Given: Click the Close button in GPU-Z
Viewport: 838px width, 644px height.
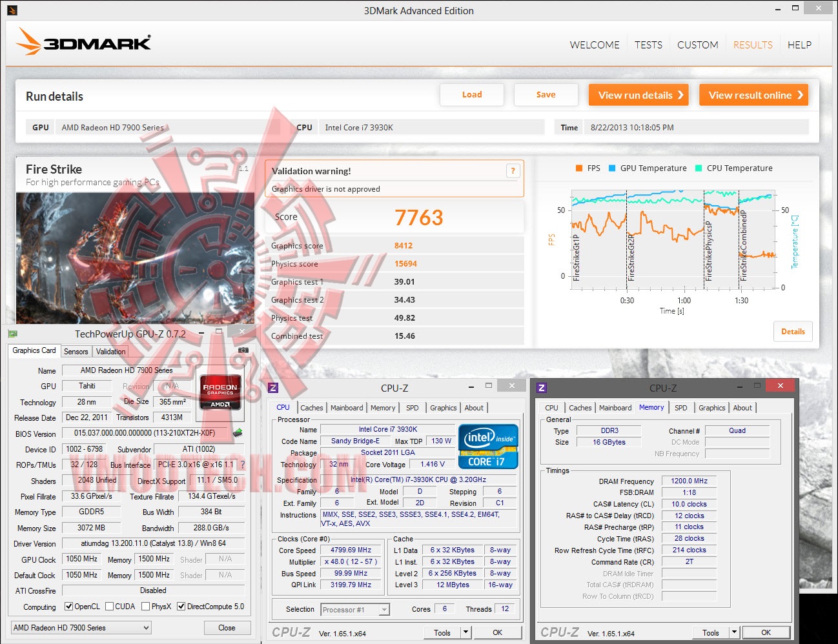Looking at the screenshot, I should (227, 627).
